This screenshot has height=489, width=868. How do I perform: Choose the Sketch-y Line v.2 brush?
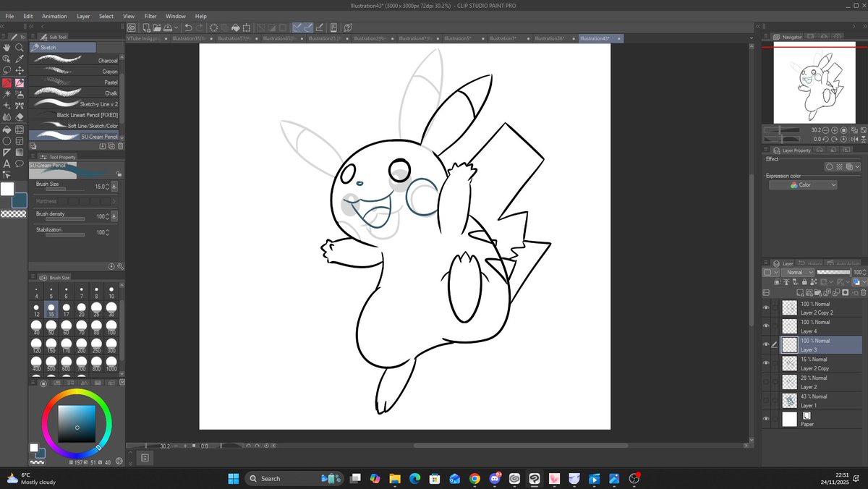[75, 104]
